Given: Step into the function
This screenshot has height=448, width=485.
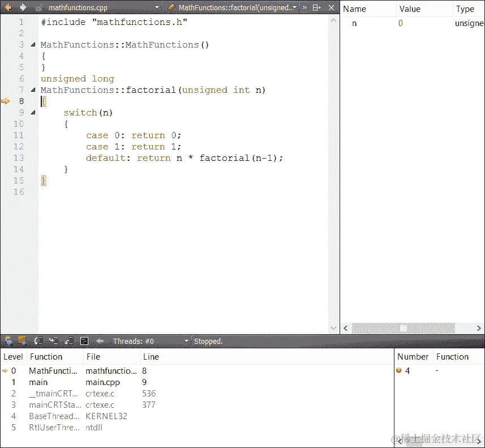Looking at the screenshot, I should pos(54,341).
